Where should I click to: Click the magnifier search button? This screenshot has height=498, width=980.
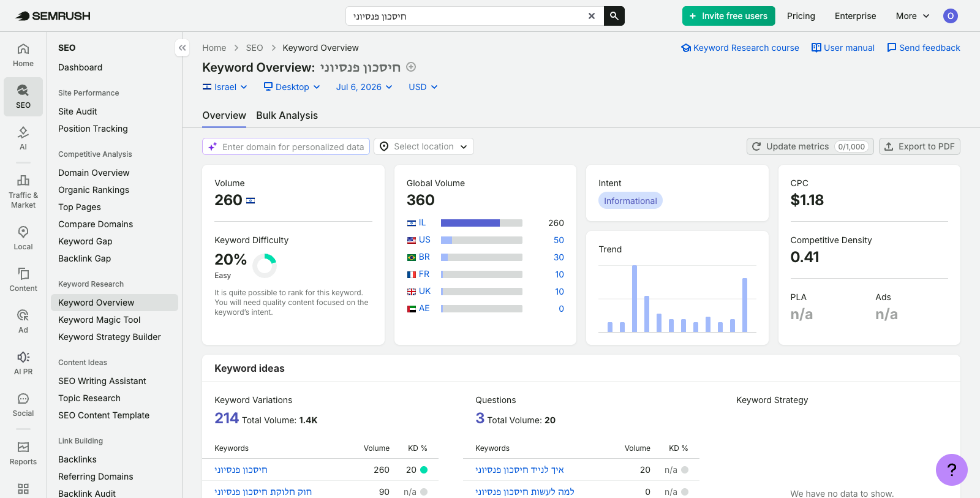coord(614,16)
